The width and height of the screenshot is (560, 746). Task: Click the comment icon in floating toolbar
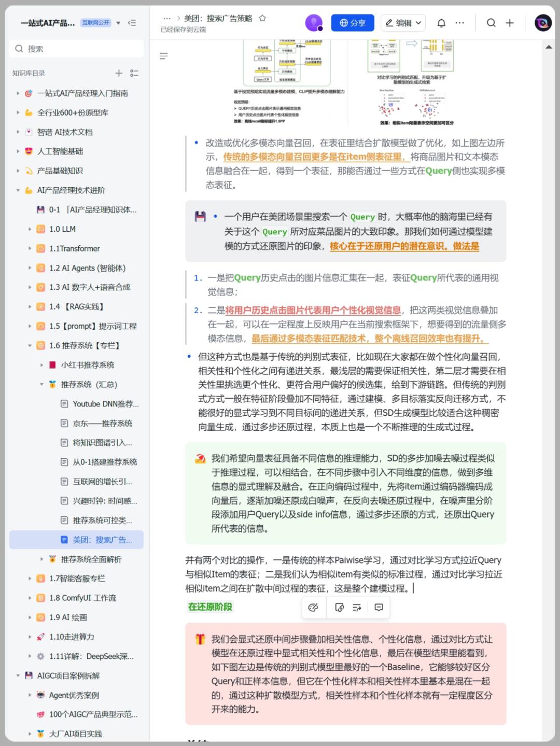[x=379, y=608]
